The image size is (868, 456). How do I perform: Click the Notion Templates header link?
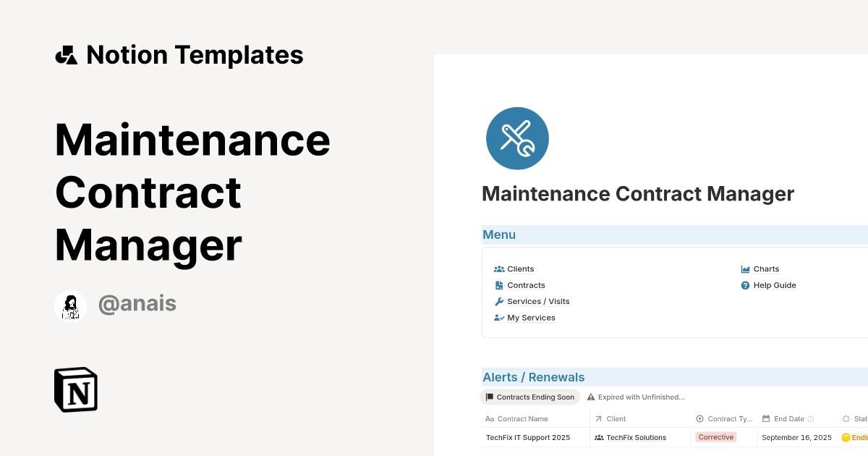[x=180, y=55]
